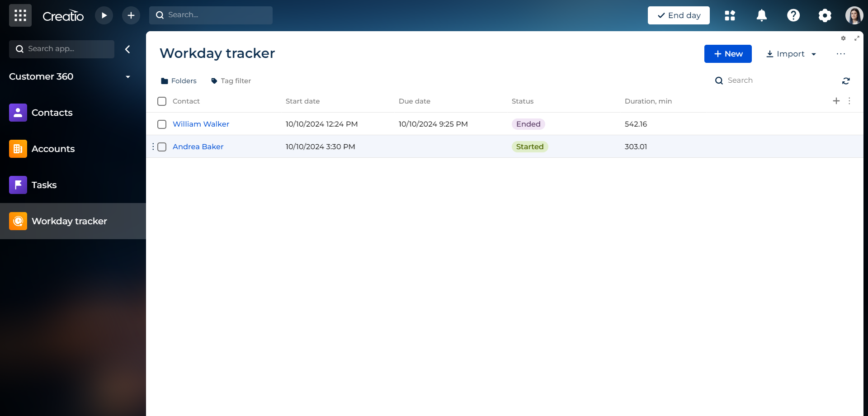
Task: Sort by the Duration, min column header
Action: point(648,101)
